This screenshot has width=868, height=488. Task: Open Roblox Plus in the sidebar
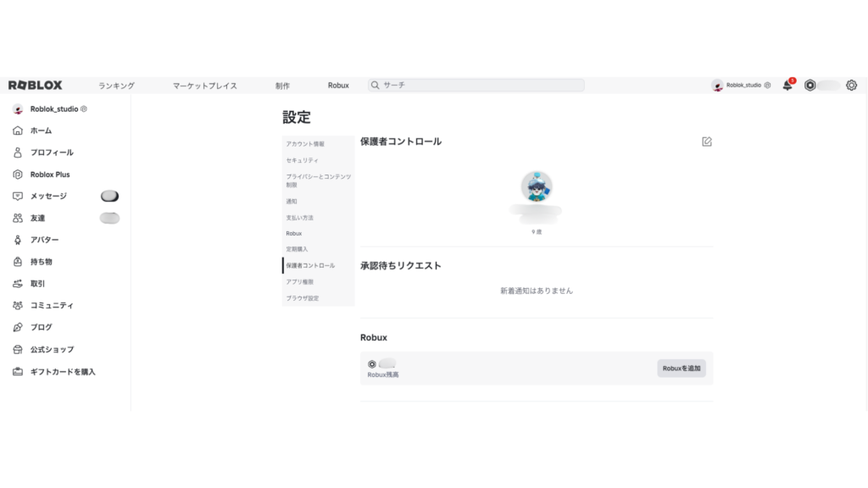pos(41,175)
